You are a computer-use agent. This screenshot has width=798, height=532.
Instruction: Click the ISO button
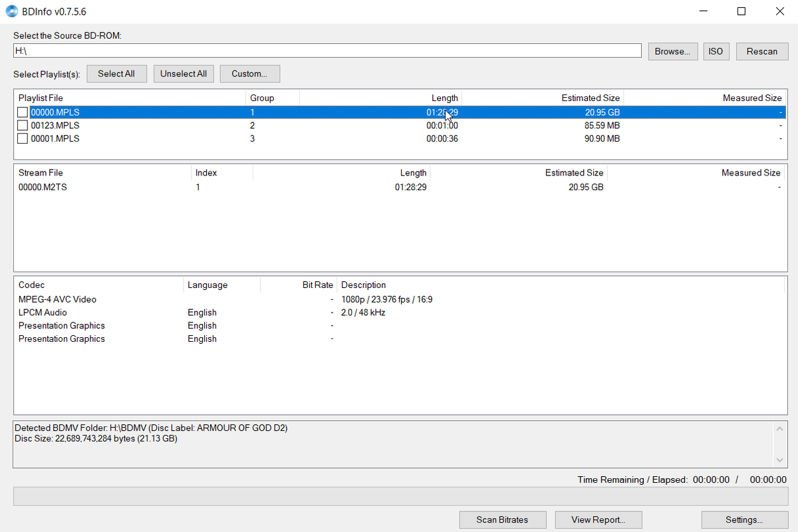click(716, 51)
